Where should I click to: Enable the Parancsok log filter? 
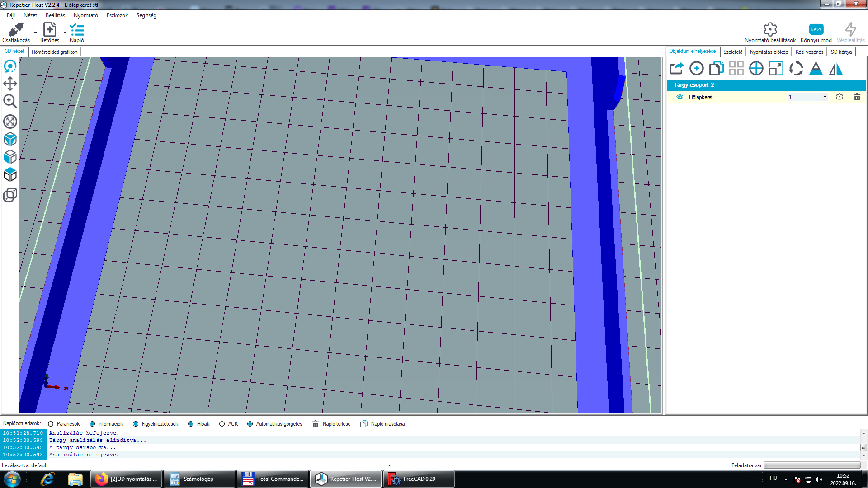coord(51,424)
